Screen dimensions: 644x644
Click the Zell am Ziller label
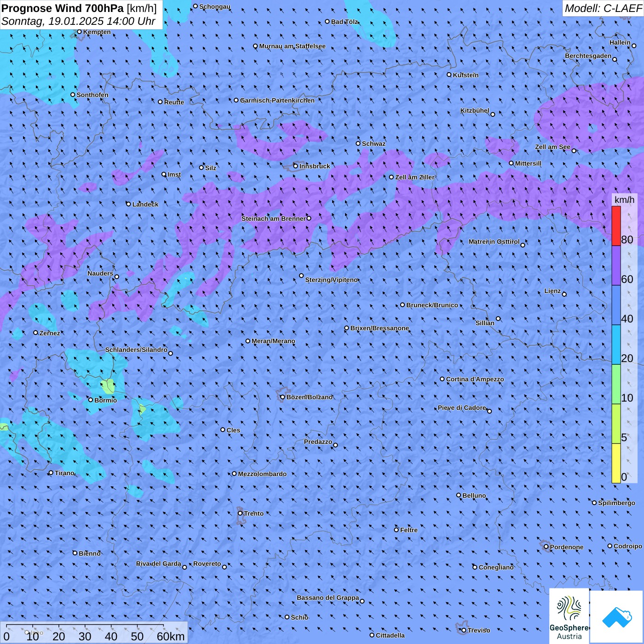click(x=414, y=177)
